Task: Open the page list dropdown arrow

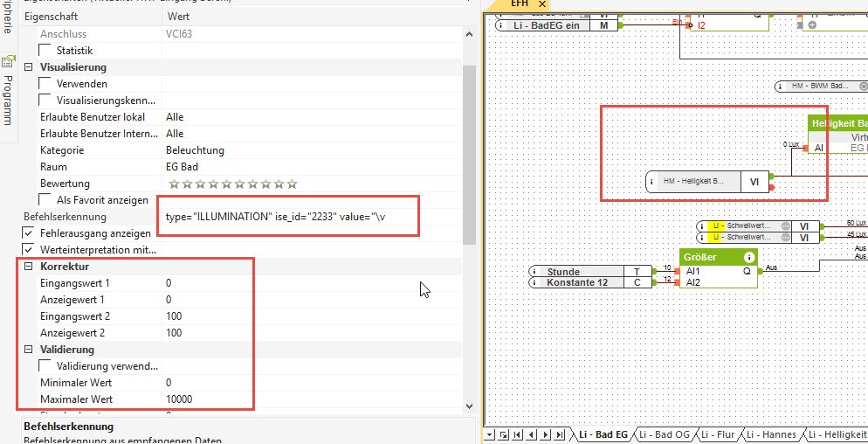Action: click(x=489, y=434)
